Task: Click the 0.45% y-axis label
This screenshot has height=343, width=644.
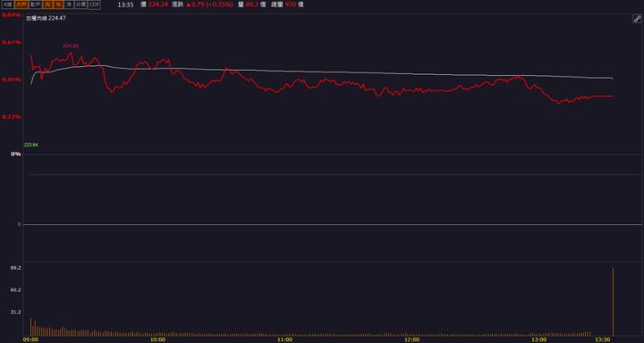Action: coord(12,79)
